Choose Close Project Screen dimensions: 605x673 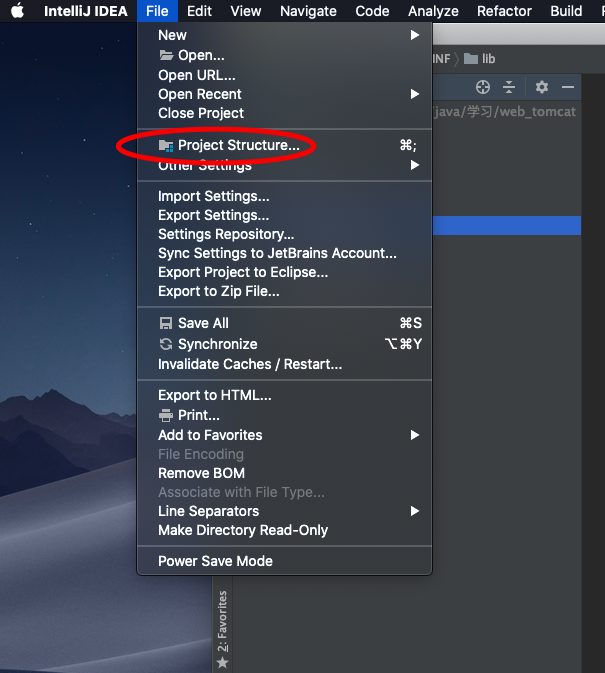click(284, 113)
